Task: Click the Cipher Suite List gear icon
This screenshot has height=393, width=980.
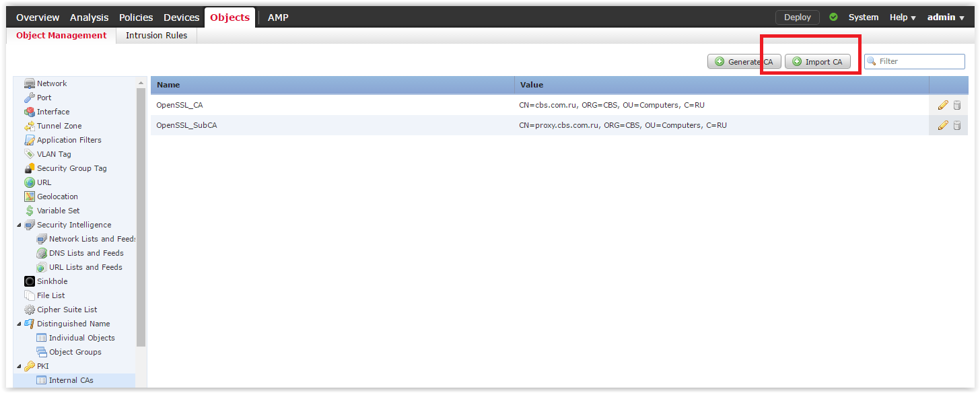Action: point(30,310)
